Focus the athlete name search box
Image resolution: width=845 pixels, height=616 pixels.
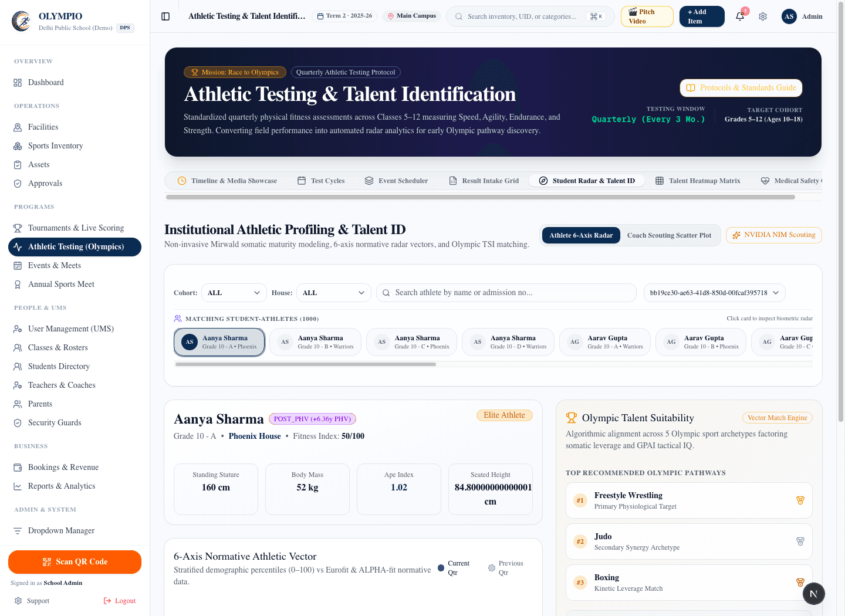[x=506, y=293]
